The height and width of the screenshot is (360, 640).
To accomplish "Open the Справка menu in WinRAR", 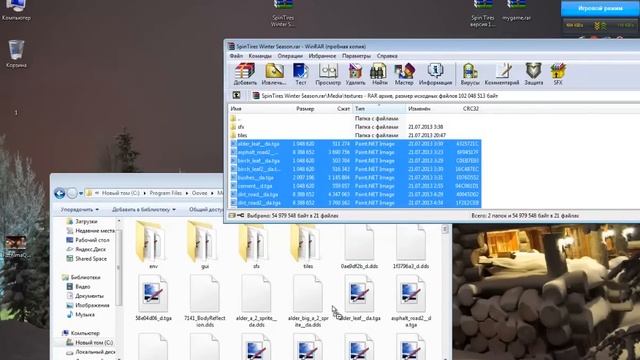I will point(387,56).
